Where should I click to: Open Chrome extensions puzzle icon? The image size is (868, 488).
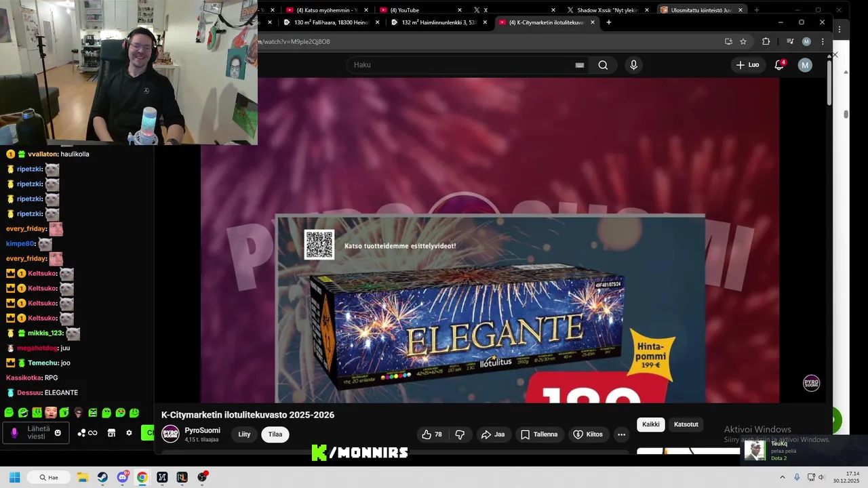coord(766,41)
